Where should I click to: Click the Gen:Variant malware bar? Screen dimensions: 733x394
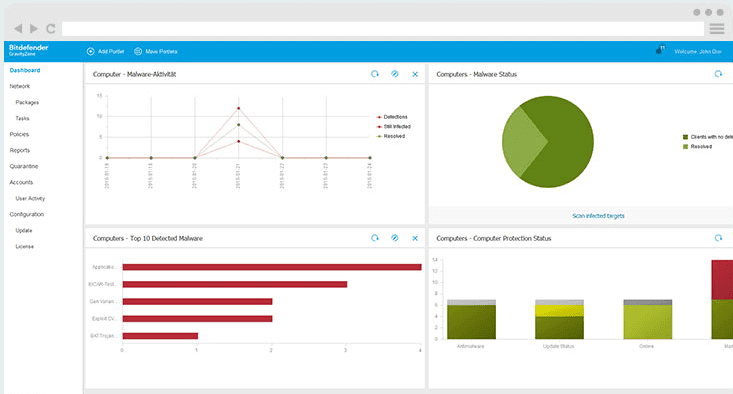[197, 301]
